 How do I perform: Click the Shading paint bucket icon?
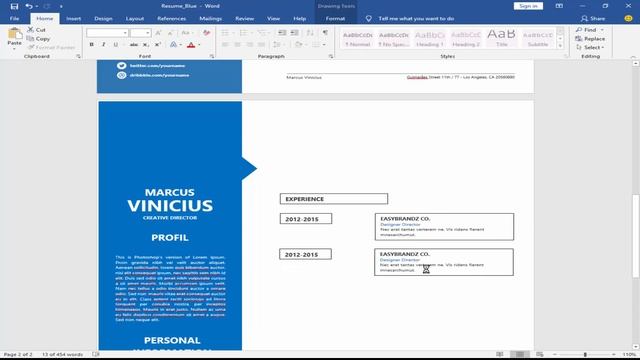point(298,44)
